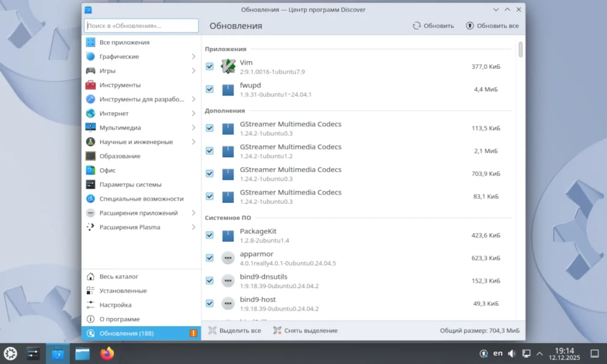
Task: Click the orange warning badge on Обновления
Action: click(x=193, y=333)
